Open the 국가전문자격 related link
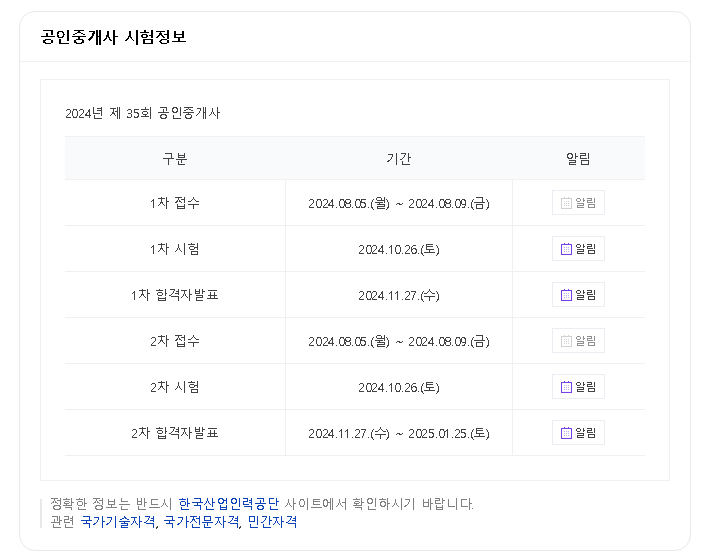This screenshot has width=702, height=560. point(201,522)
